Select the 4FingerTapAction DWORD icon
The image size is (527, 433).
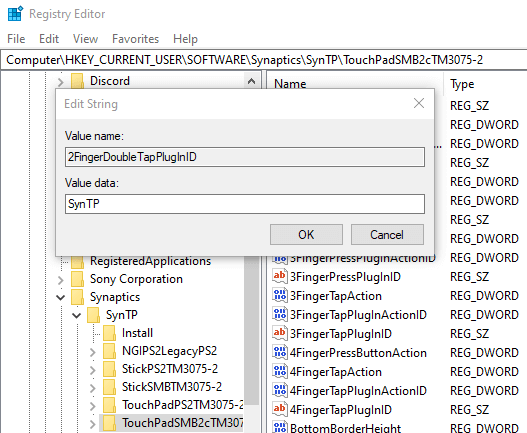click(x=280, y=371)
